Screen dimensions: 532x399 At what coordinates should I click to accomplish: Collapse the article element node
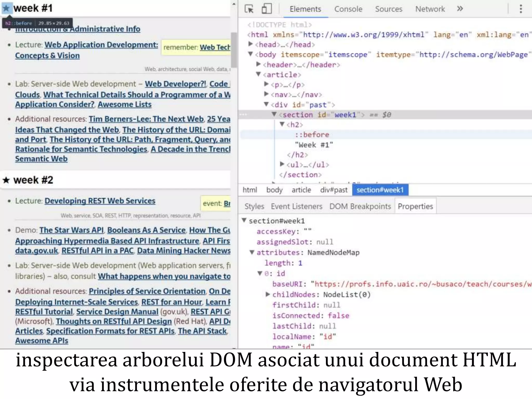(x=258, y=74)
